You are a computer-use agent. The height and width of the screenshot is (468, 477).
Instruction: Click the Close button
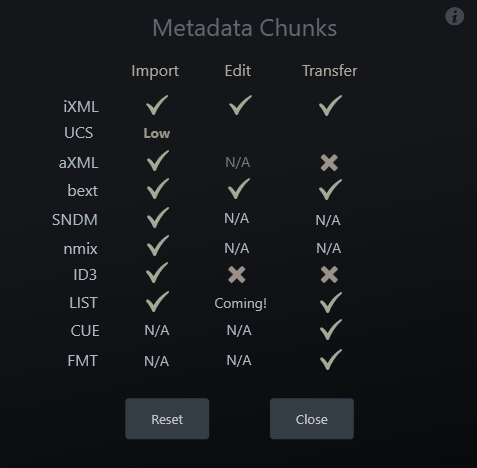pyautogui.click(x=312, y=419)
